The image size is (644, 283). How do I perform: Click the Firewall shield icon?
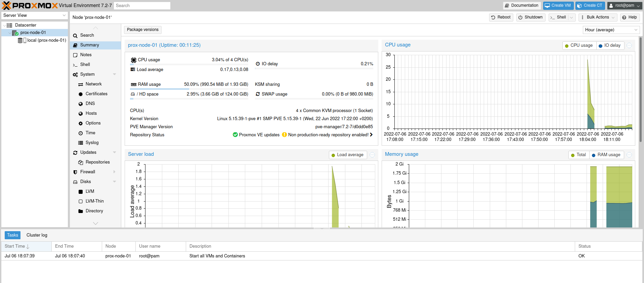tap(75, 172)
